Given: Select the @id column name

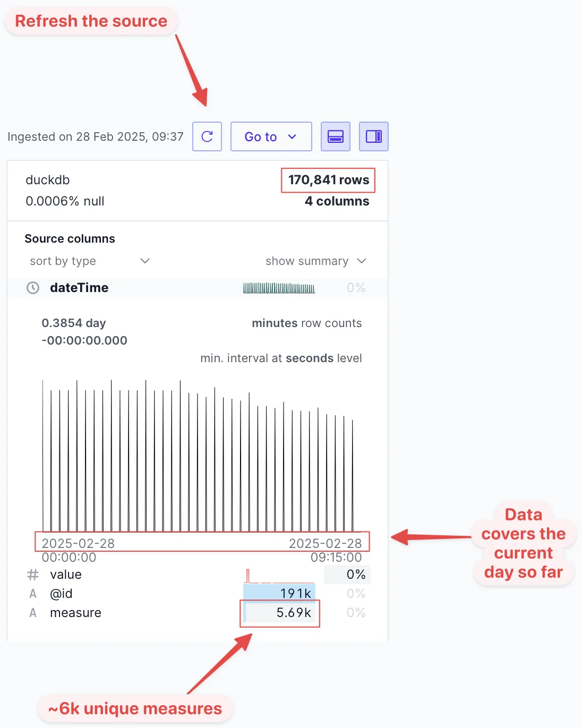Looking at the screenshot, I should 61,594.
